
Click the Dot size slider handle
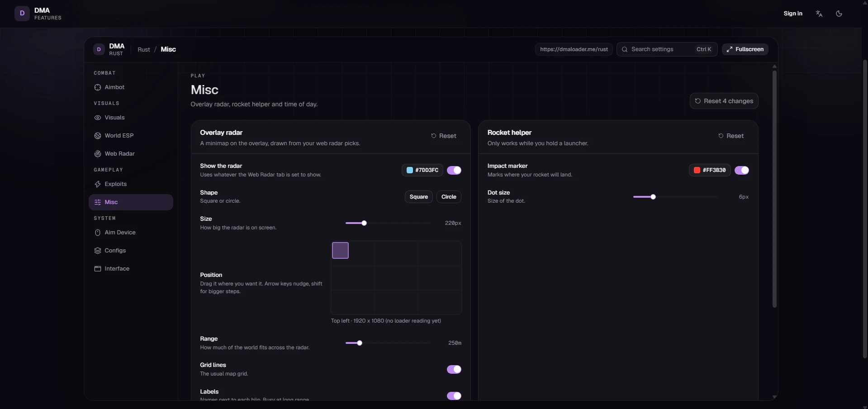pos(653,197)
